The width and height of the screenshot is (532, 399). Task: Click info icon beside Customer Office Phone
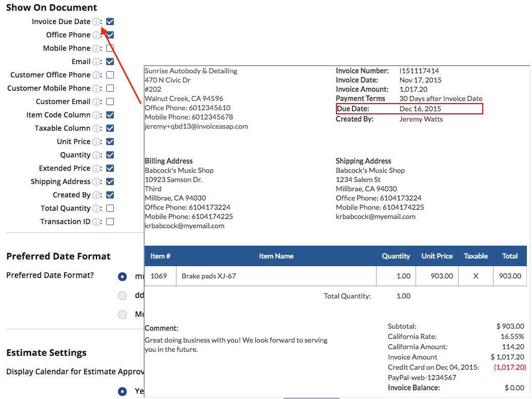96,75
